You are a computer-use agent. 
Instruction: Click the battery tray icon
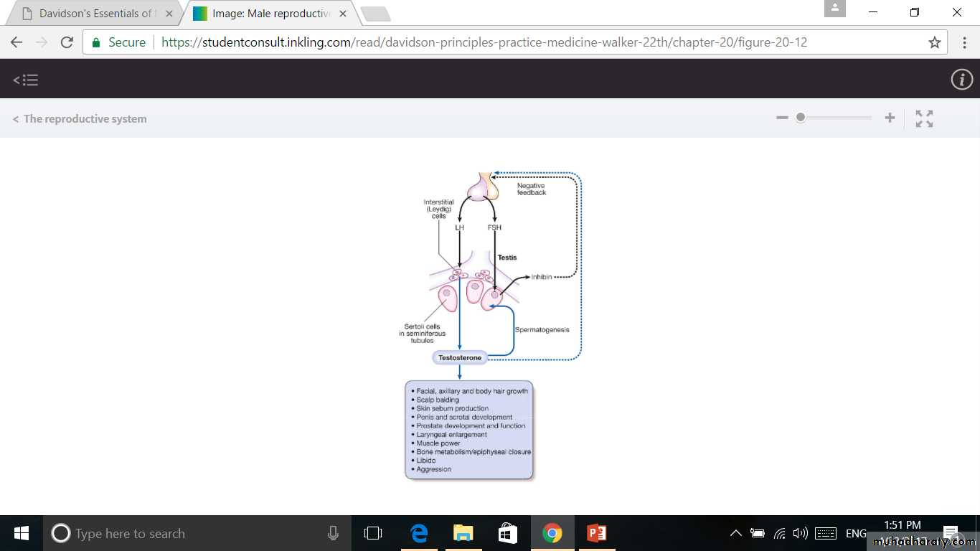[758, 533]
